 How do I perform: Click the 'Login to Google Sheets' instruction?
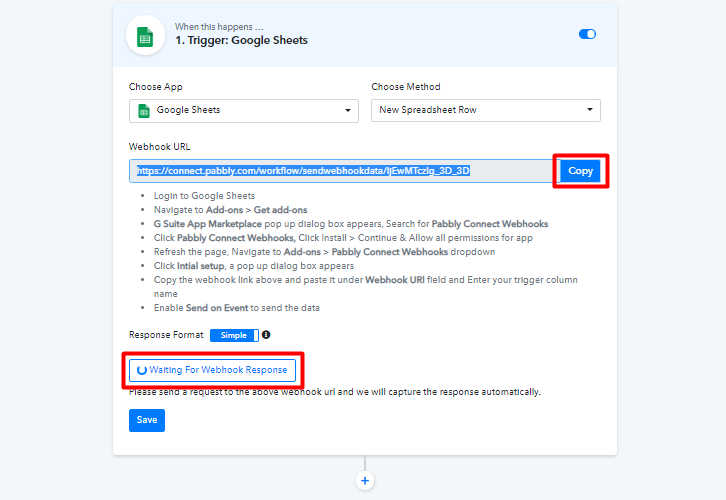(x=204, y=196)
